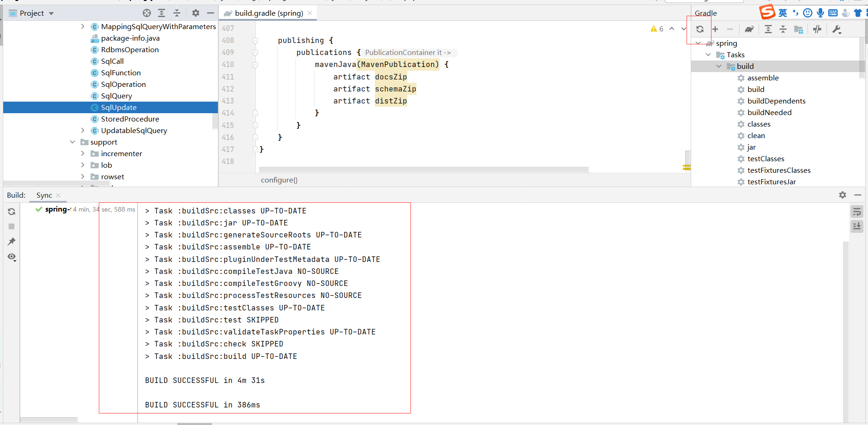This screenshot has height=425, width=868.
Task: Collapse the Tasks node in Gradle tree
Action: tap(708, 55)
